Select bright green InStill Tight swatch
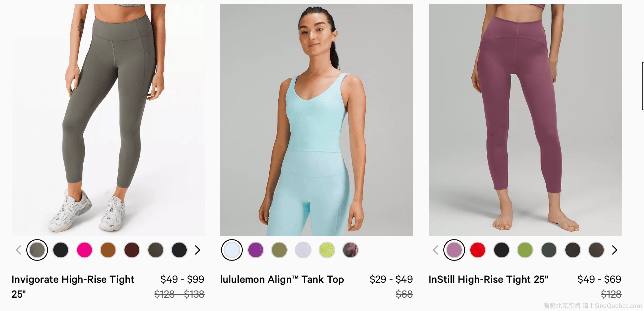 (x=525, y=250)
